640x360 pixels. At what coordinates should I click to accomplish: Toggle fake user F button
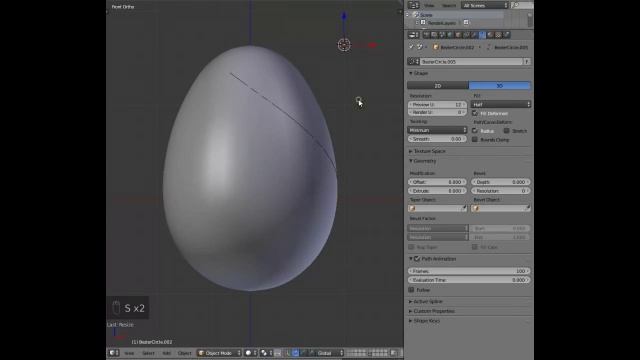pyautogui.click(x=527, y=62)
